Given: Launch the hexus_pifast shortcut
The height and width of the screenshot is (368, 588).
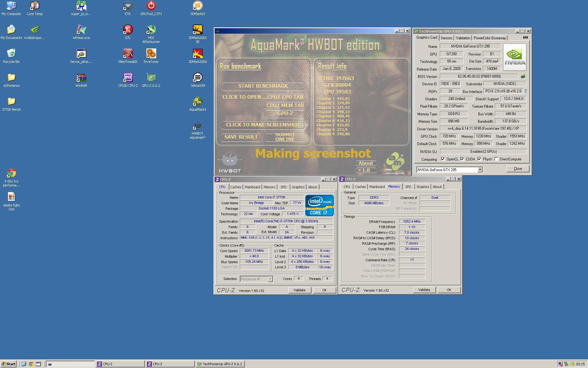Looking at the screenshot, I should [x=81, y=56].
